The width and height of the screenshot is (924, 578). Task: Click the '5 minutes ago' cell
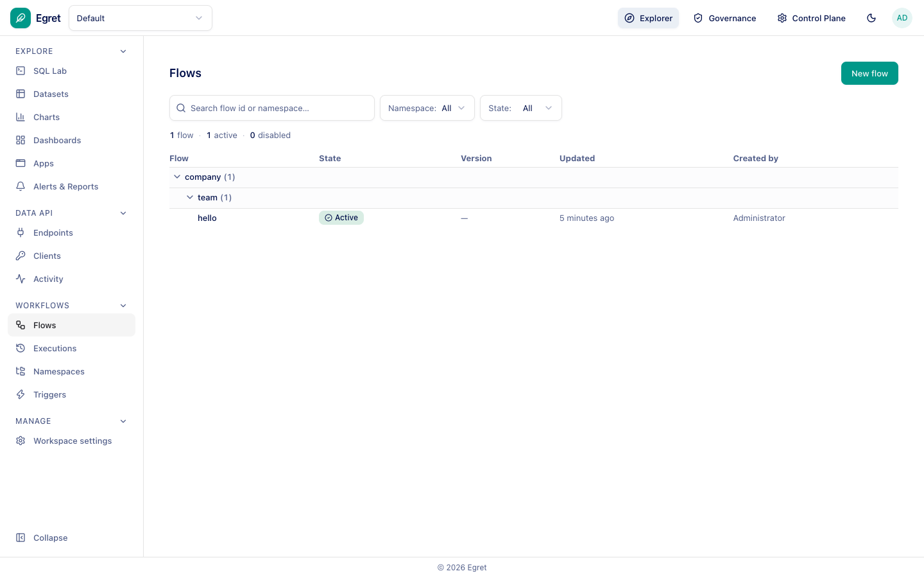click(x=586, y=218)
